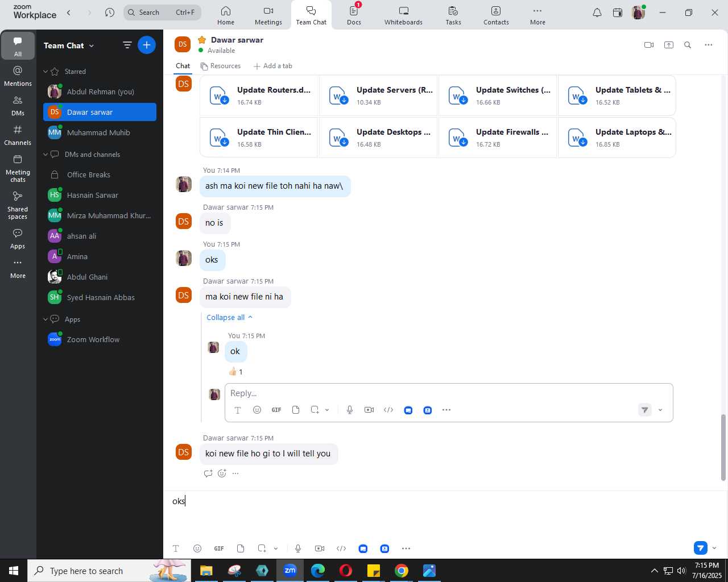The height and width of the screenshot is (582, 728).
Task: Collapse the DMs and channels section
Action: click(45, 155)
